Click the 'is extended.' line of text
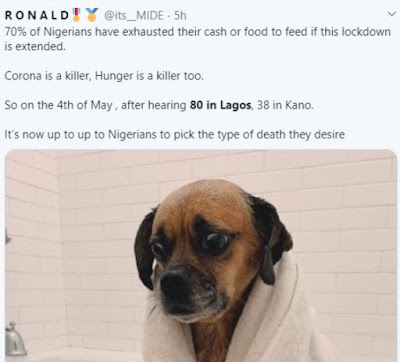Screen dimensions: 400x362 (35, 47)
